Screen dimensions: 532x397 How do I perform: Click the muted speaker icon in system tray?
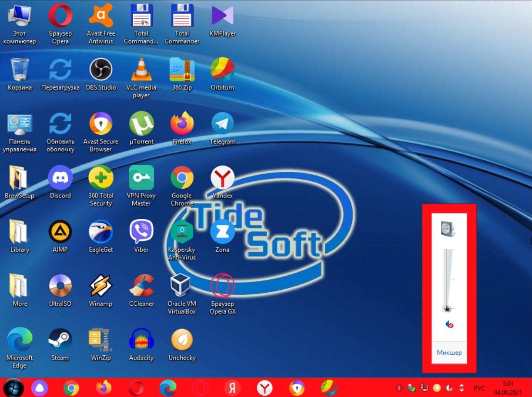point(449,388)
